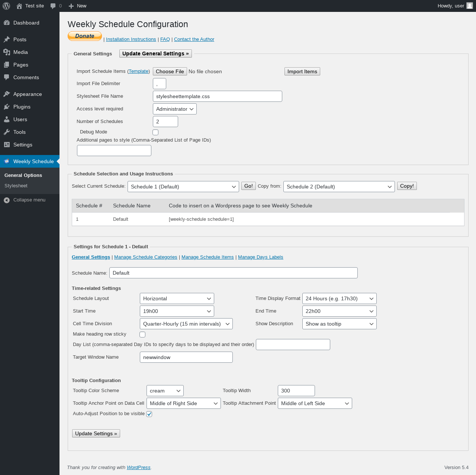Open the Contact the Author link
The width and height of the screenshot is (476, 475).
(194, 39)
